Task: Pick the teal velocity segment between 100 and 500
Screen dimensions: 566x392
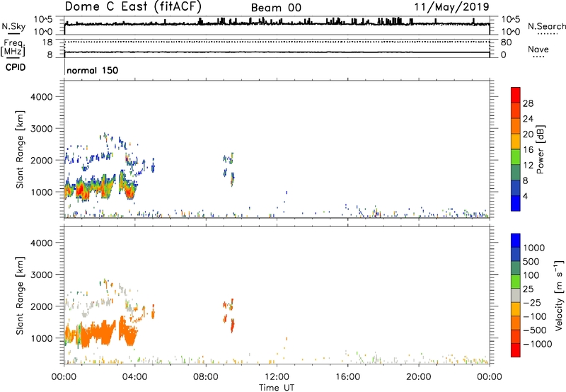Action: coord(516,268)
